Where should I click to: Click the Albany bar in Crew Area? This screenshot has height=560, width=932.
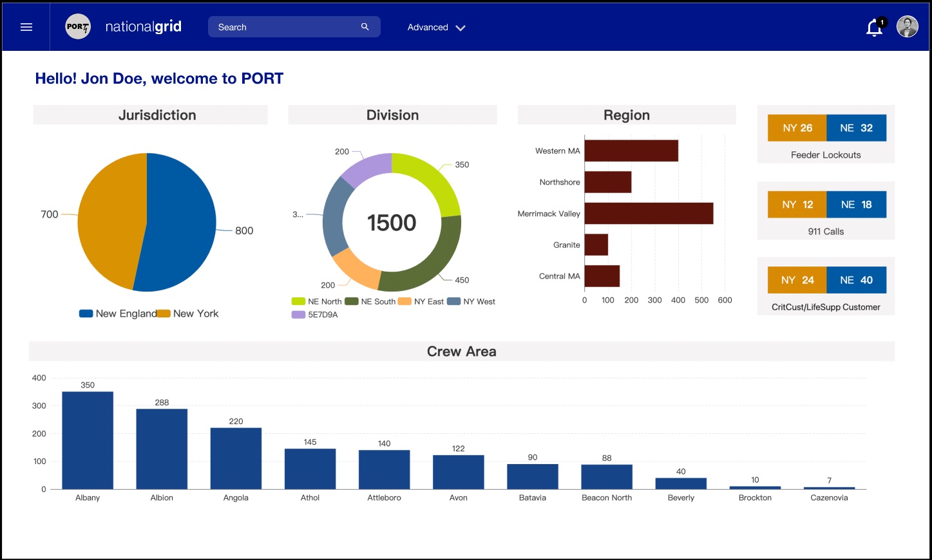point(88,440)
